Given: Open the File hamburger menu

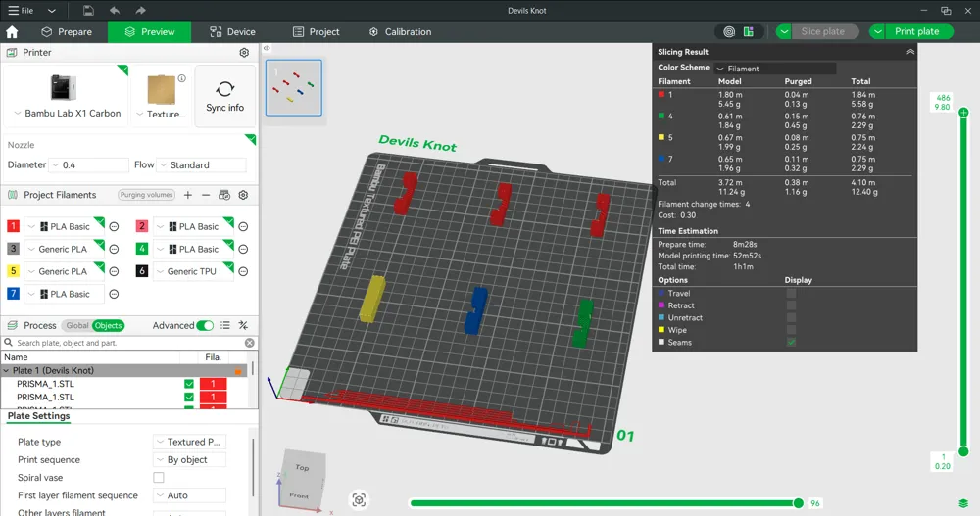Looking at the screenshot, I should pyautogui.click(x=21, y=11).
